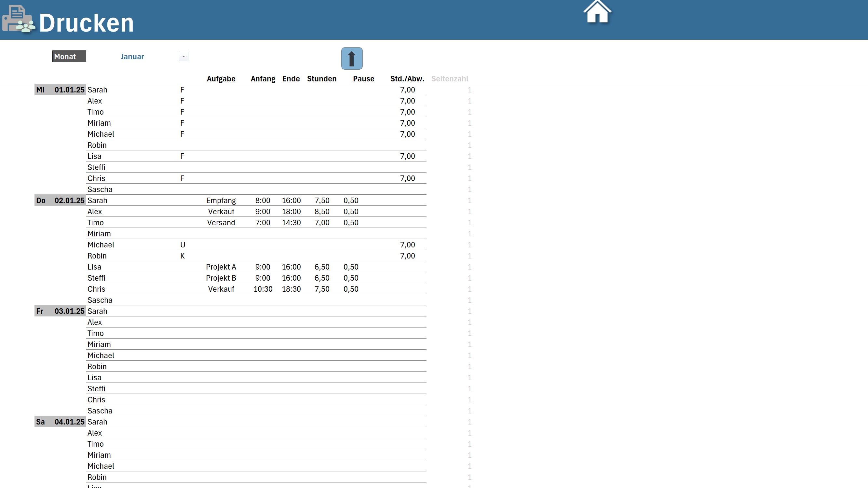Click the Std./Abw. column header

(x=407, y=78)
